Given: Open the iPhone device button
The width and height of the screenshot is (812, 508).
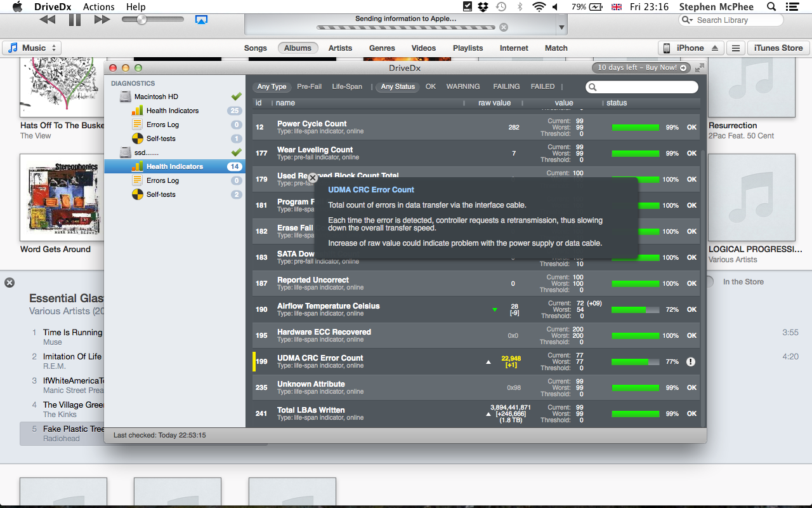Looking at the screenshot, I should click(690, 48).
